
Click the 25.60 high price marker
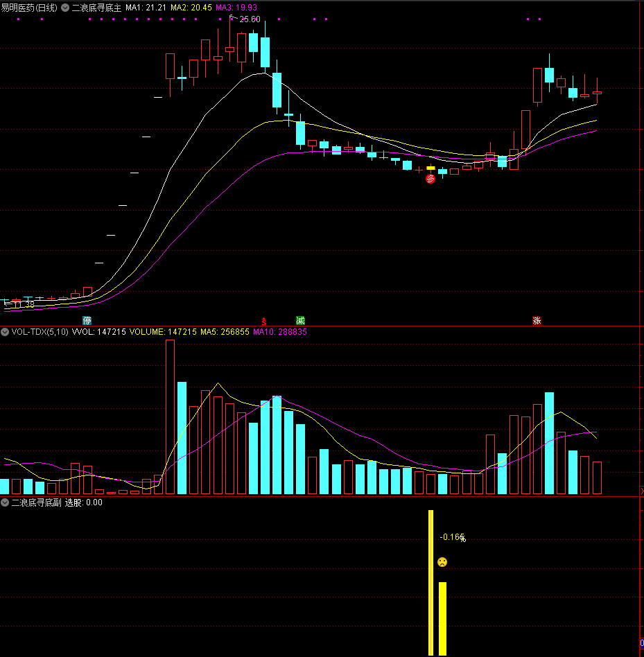pos(249,19)
